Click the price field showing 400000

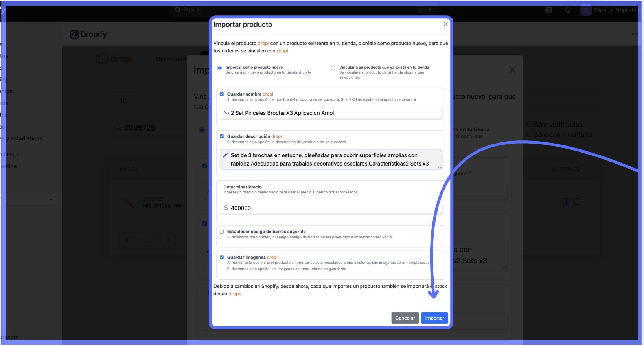[x=330, y=208]
